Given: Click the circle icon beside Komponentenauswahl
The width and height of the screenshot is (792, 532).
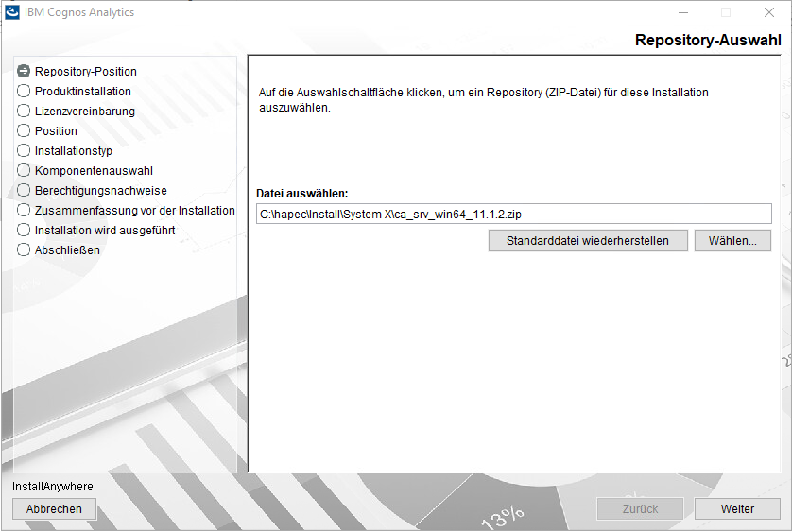Looking at the screenshot, I should [23, 170].
